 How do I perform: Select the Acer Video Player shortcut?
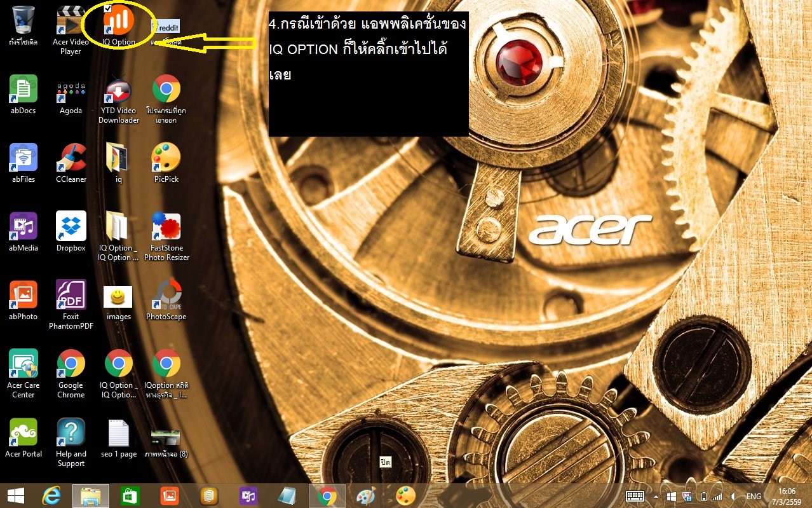(x=71, y=20)
